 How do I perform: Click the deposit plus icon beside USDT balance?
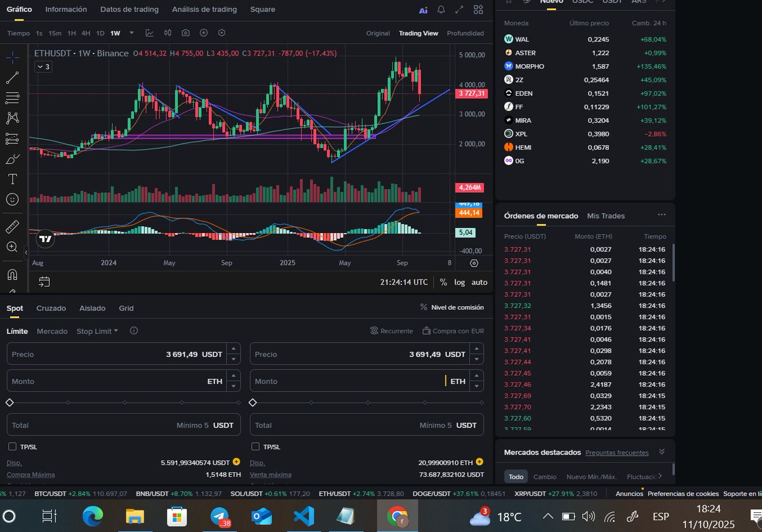click(x=236, y=462)
